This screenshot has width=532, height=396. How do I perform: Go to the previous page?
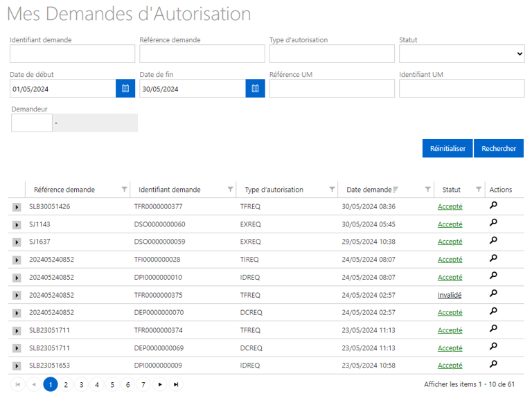pos(34,384)
